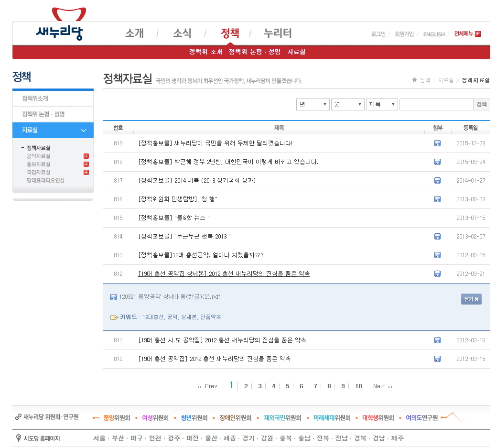Image resolution: width=496 pixels, height=448 pixels.
Task: Click attachment disk icon for post 817
Action: [437, 181]
